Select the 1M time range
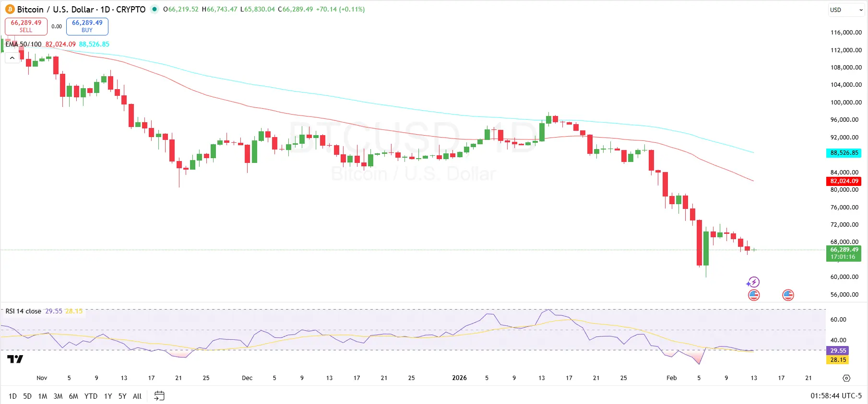 click(x=43, y=396)
